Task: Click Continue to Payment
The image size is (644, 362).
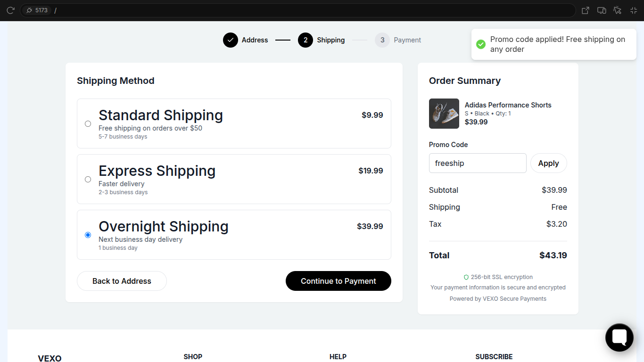Action: point(338,281)
